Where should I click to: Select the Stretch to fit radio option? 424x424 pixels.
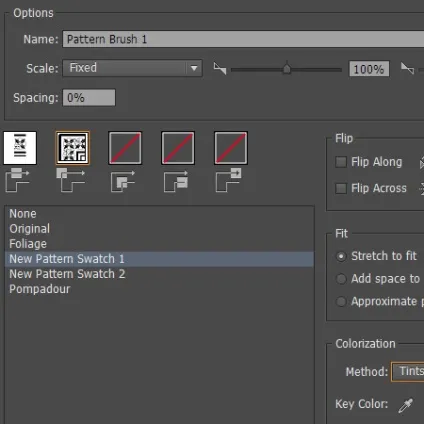(x=341, y=256)
